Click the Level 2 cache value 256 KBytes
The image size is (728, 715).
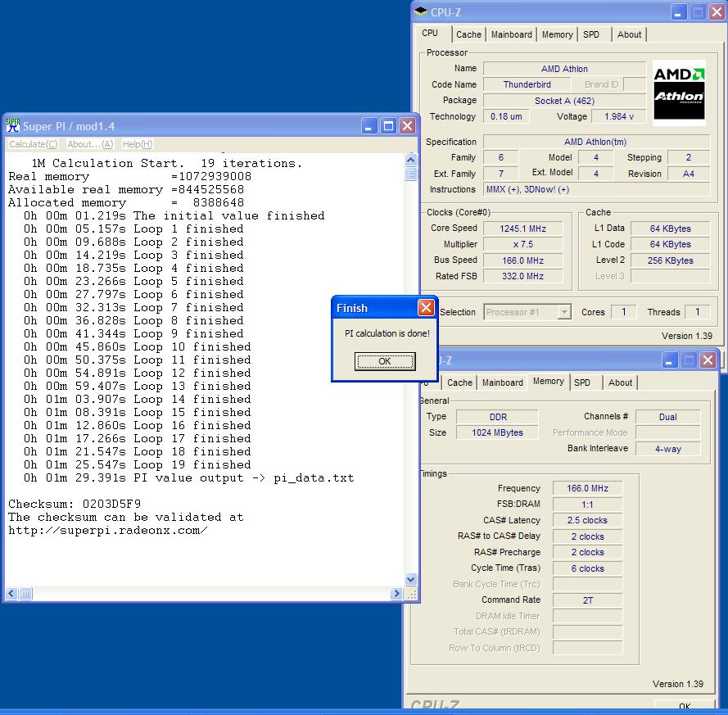[671, 260]
